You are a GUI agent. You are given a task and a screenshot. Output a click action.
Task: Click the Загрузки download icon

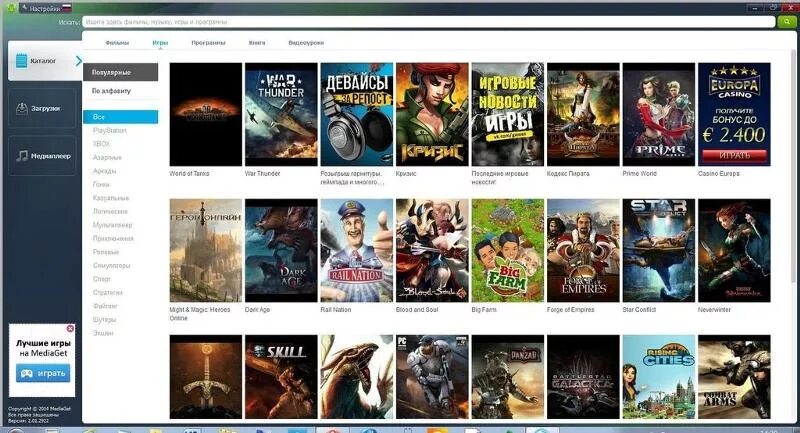[21, 108]
